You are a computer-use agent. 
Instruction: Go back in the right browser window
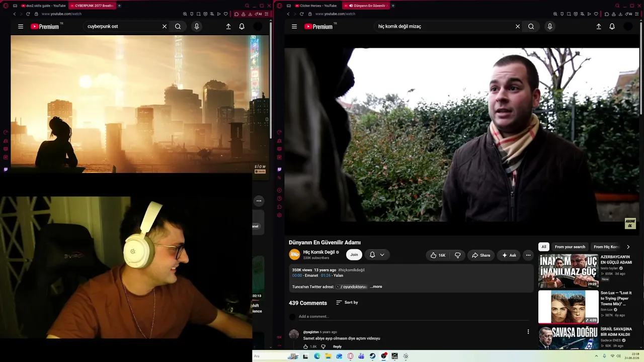288,14
